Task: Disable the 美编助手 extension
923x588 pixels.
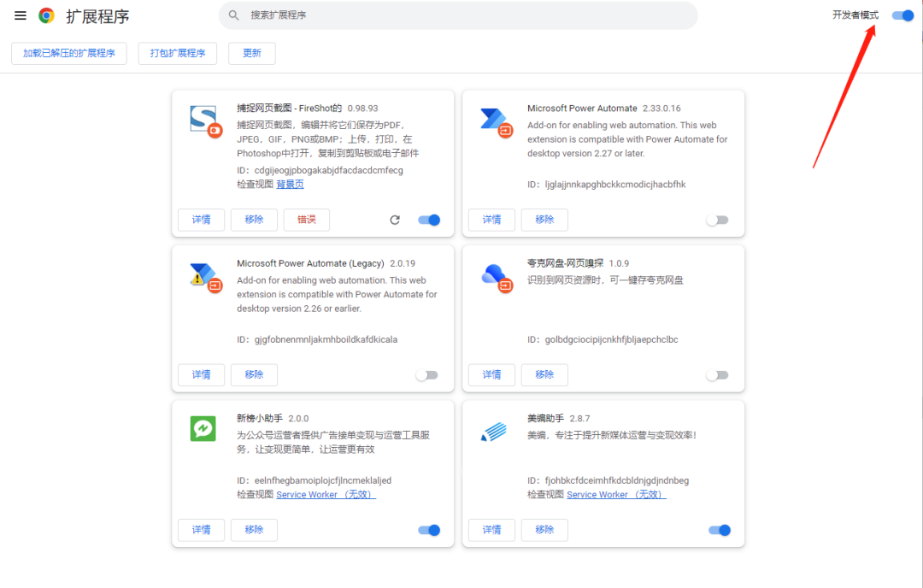Action: pos(720,531)
